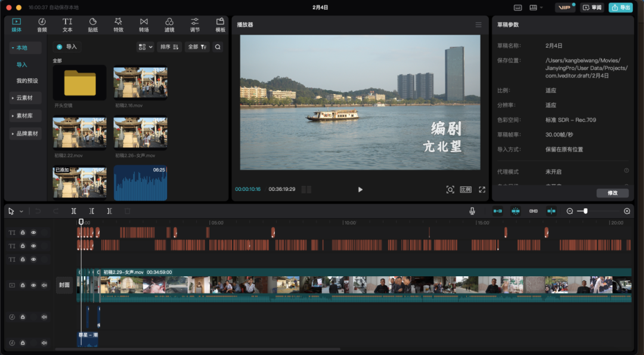Switch to the 文本 text tab
The height and width of the screenshot is (355, 644).
click(x=67, y=24)
